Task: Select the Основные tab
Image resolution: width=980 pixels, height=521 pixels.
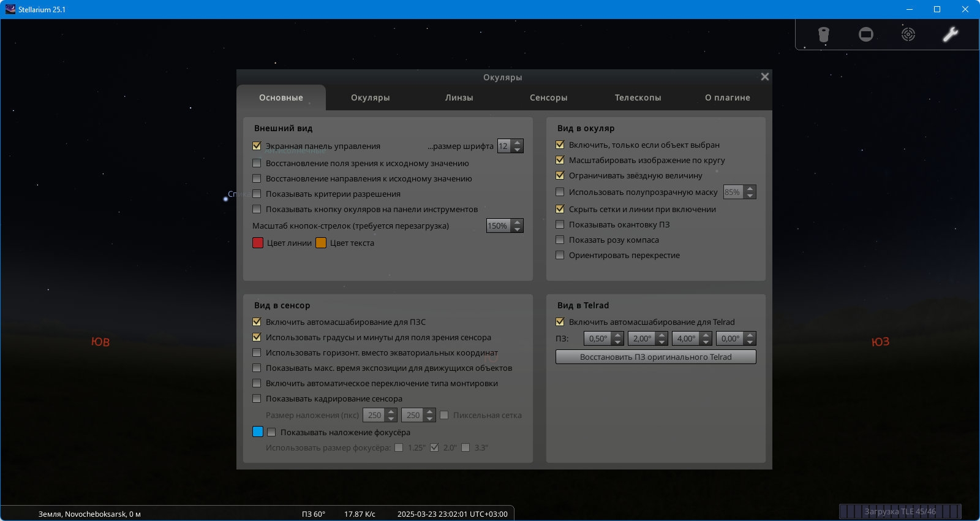Action: (281, 97)
